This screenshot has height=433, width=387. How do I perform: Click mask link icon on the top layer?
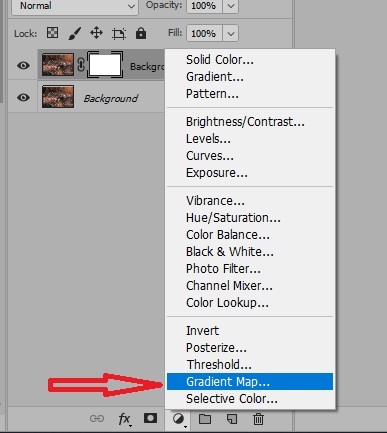pyautogui.click(x=81, y=65)
